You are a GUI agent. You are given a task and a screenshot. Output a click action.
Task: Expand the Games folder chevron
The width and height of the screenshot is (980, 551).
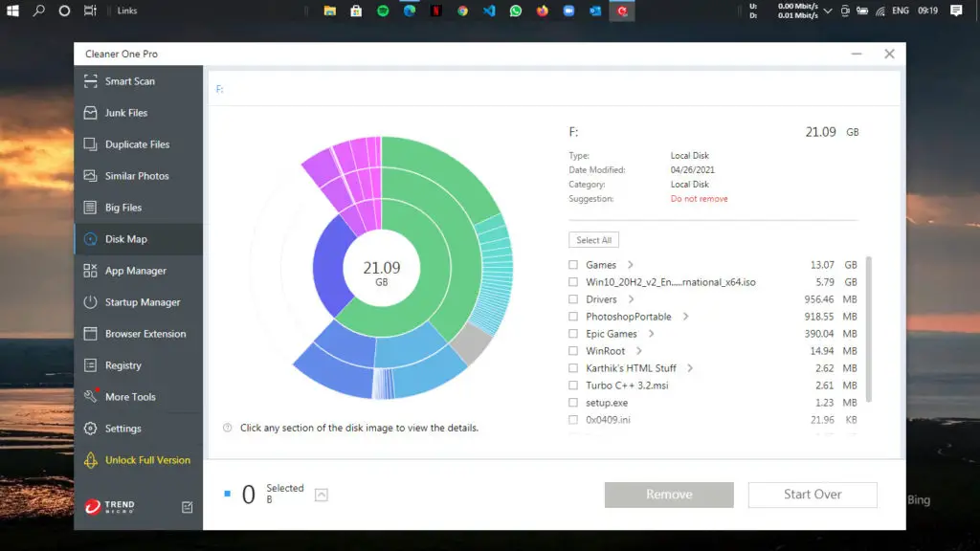tap(631, 265)
